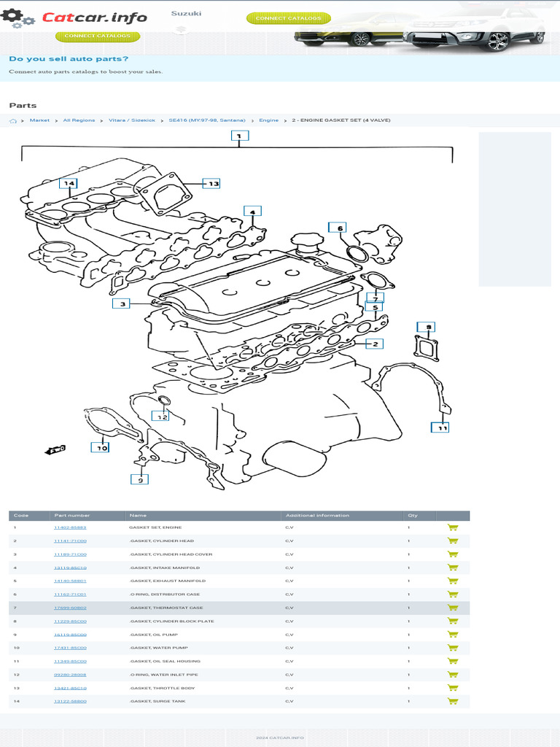Add GASKET, WATER PUMP to cart
560x747 pixels.
coord(452,648)
